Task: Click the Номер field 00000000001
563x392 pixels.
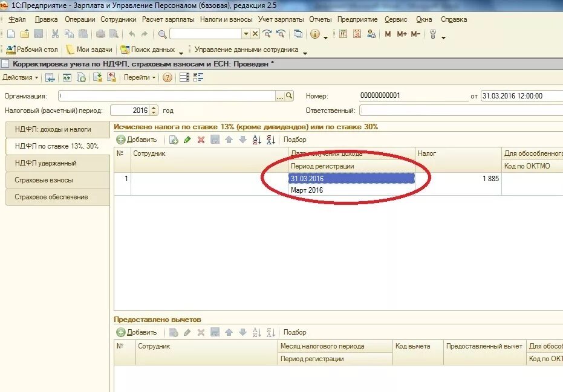Action: click(x=414, y=95)
